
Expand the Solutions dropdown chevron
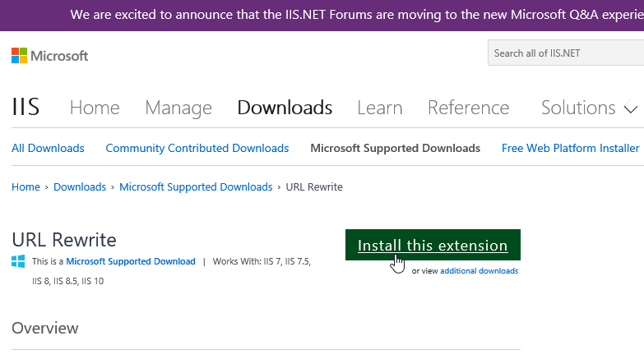[x=631, y=108]
